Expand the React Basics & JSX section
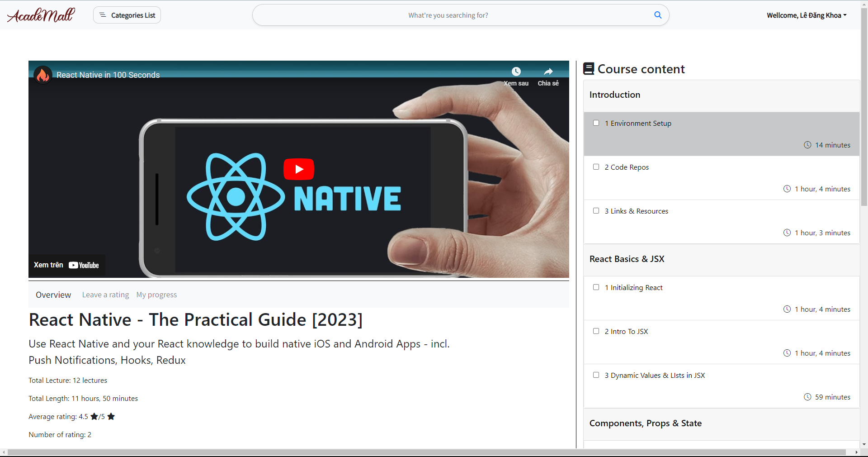 coord(627,259)
